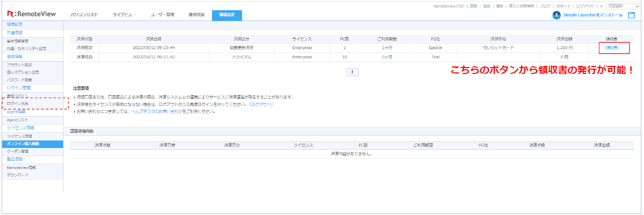The image size is (644, 215).
Task: Open ダウンロード in sidebar
Action: [x=17, y=174]
